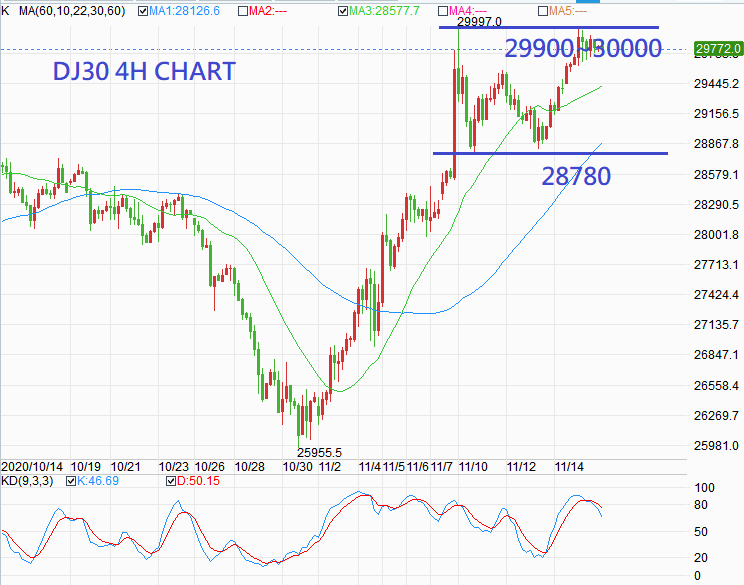The image size is (744, 585).
Task: Enable the MA2 moving average checkbox
Action: tap(242, 11)
